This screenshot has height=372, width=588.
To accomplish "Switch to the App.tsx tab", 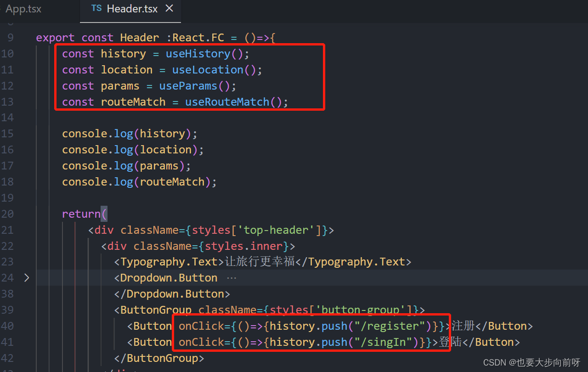I will point(23,8).
